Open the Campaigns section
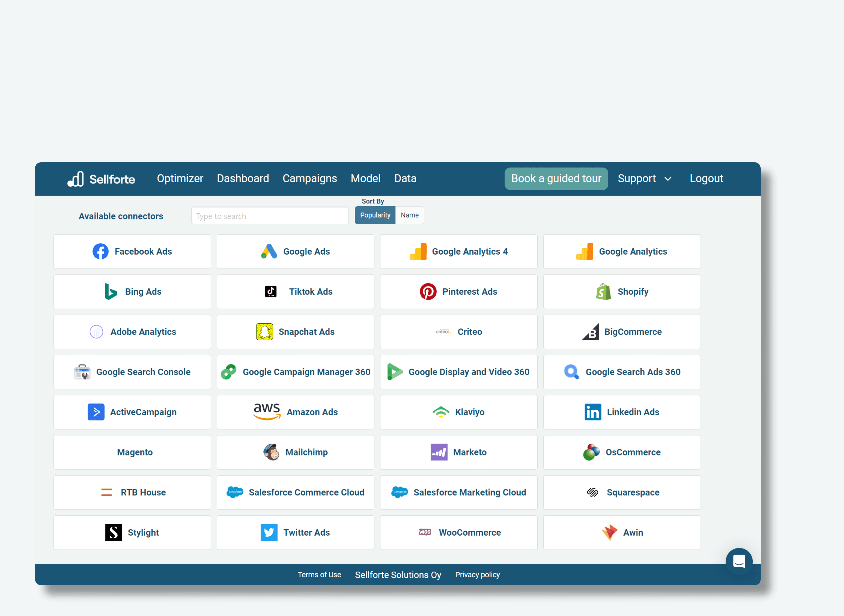 tap(309, 179)
